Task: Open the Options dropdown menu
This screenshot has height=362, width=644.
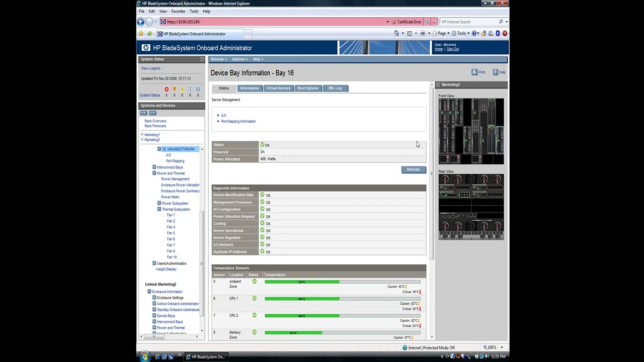Action: [239, 59]
